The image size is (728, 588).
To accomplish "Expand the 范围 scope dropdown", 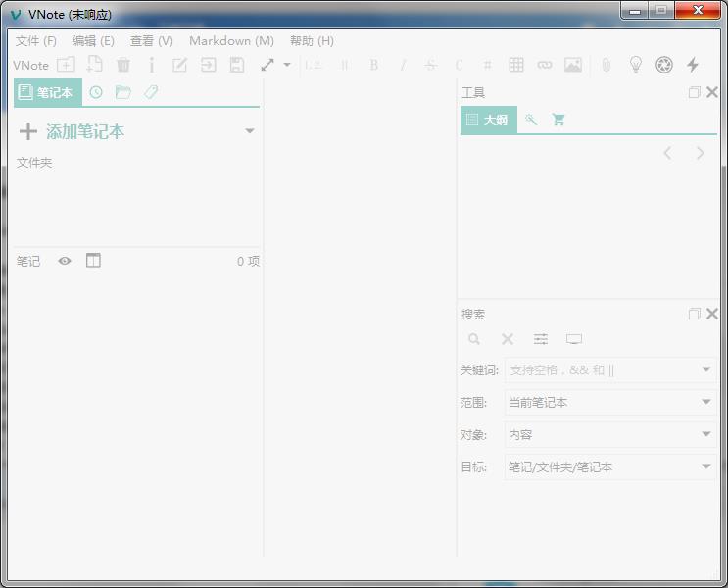I will [x=609, y=402].
